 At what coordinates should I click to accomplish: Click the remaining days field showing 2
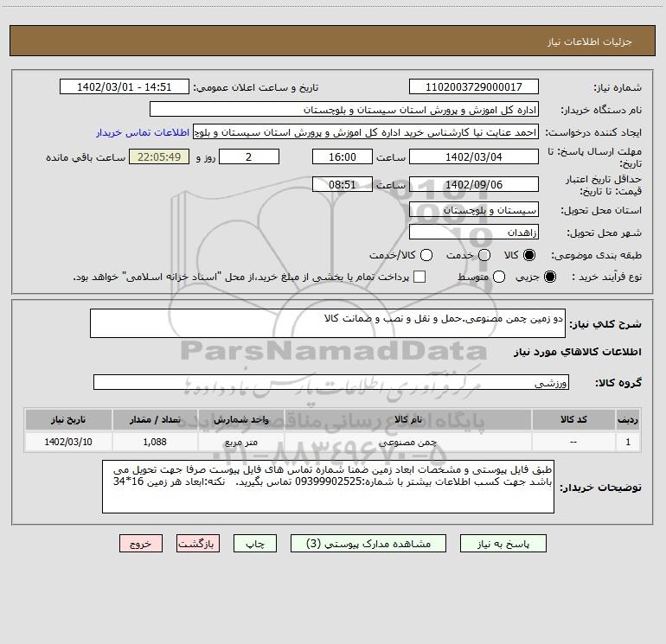[249, 156]
